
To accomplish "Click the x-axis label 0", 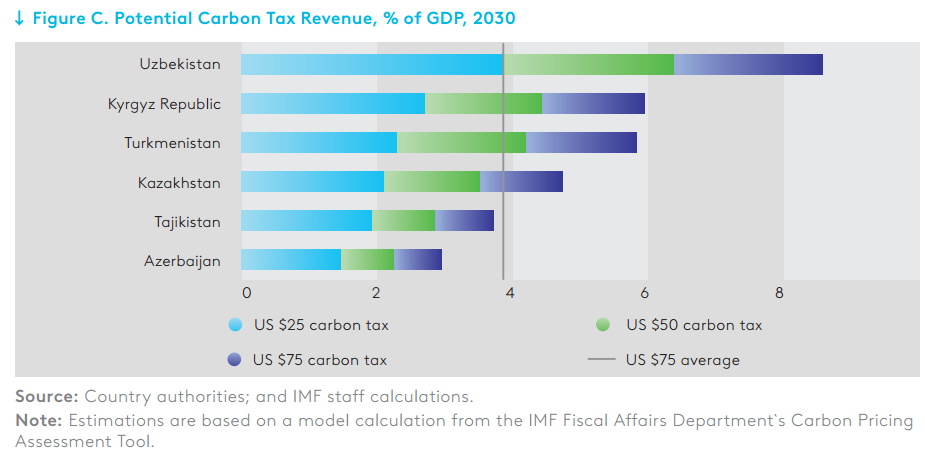I will pos(246,293).
